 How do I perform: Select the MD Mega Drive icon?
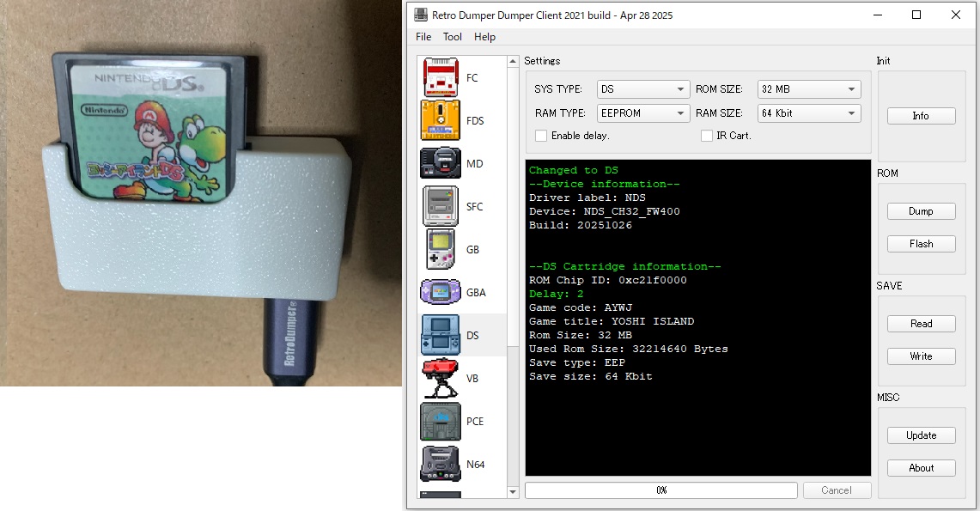coord(441,164)
